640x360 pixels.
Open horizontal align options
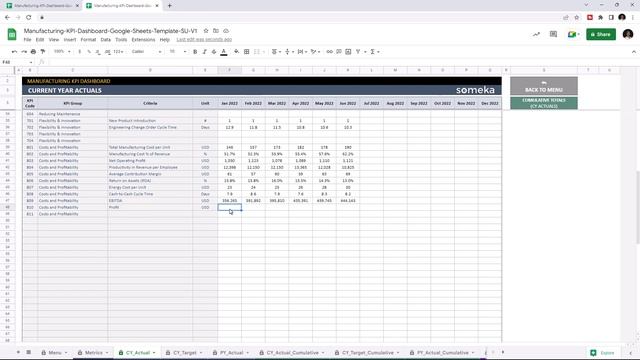point(276,52)
